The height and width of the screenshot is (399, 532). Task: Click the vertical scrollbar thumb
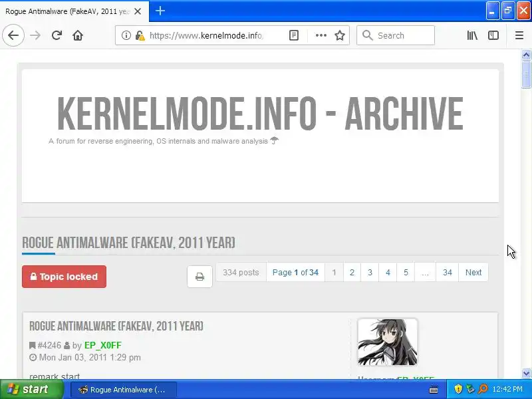pyautogui.click(x=526, y=74)
